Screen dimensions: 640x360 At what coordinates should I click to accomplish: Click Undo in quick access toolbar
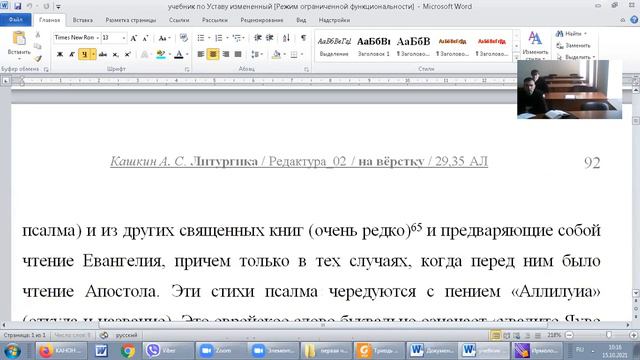(x=29, y=6)
